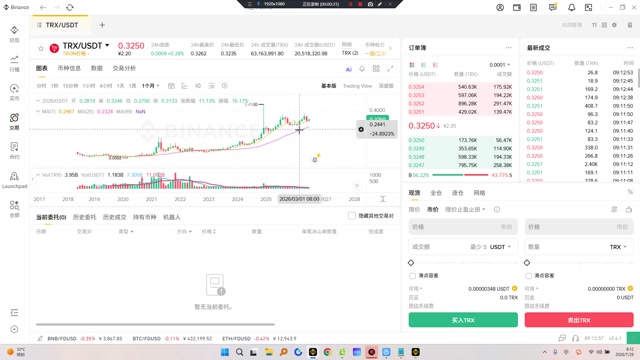Click the 成交额 buy amount input field

tap(463, 247)
